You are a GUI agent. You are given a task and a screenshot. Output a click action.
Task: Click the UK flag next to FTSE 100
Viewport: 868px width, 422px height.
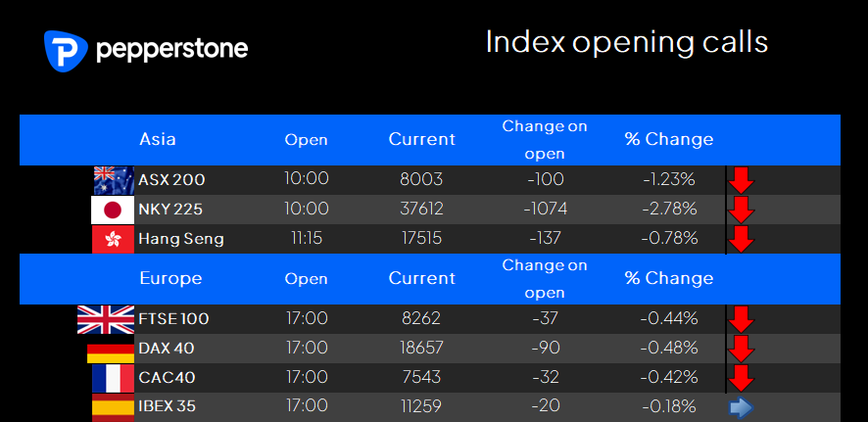106,319
